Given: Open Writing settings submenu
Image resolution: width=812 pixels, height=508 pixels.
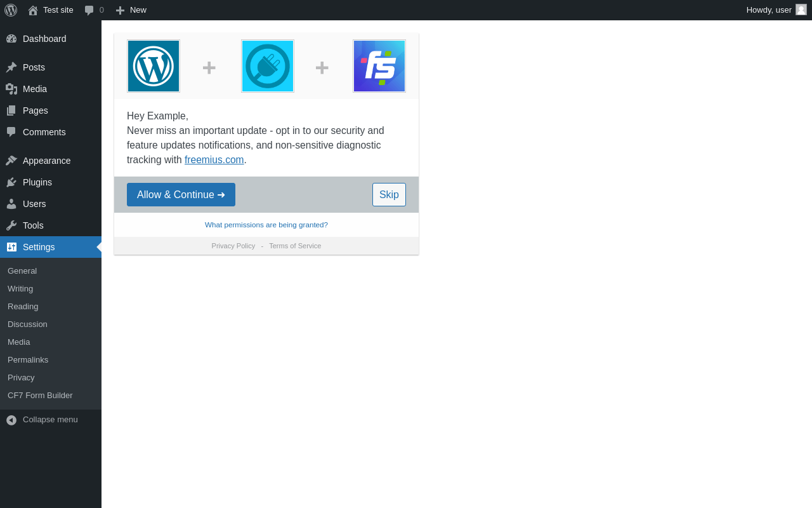Looking at the screenshot, I should [20, 288].
